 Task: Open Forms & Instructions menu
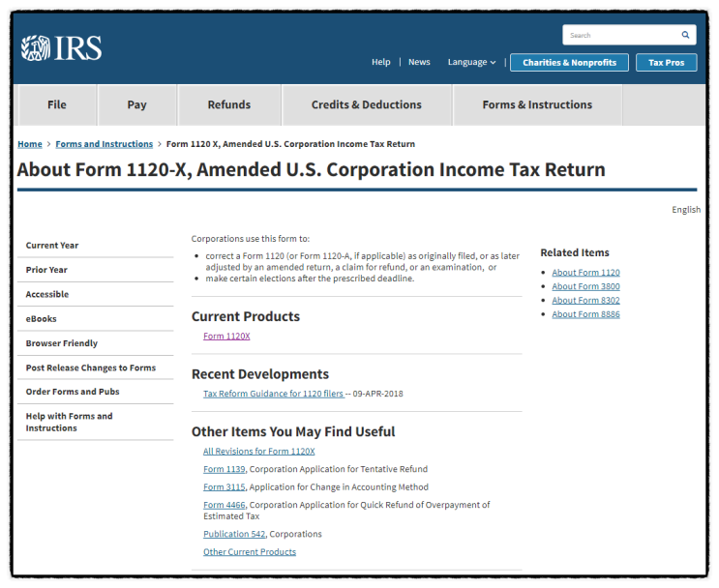[537, 104]
